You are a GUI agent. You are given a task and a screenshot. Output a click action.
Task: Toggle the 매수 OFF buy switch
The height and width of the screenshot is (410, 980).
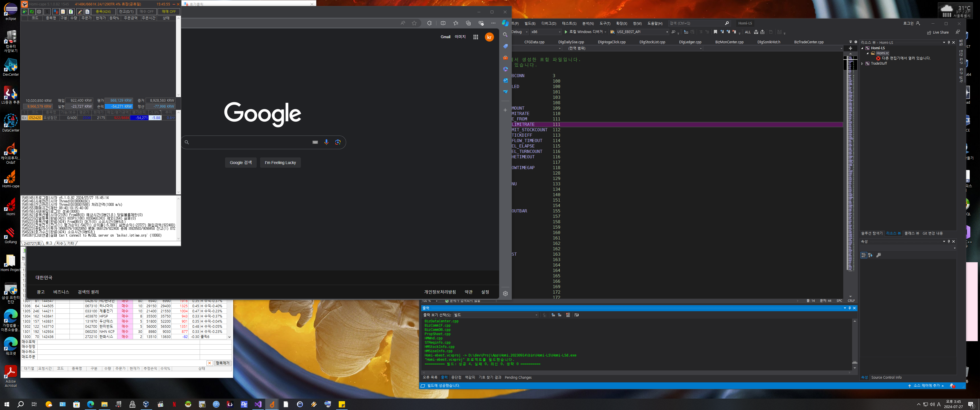coord(146,12)
